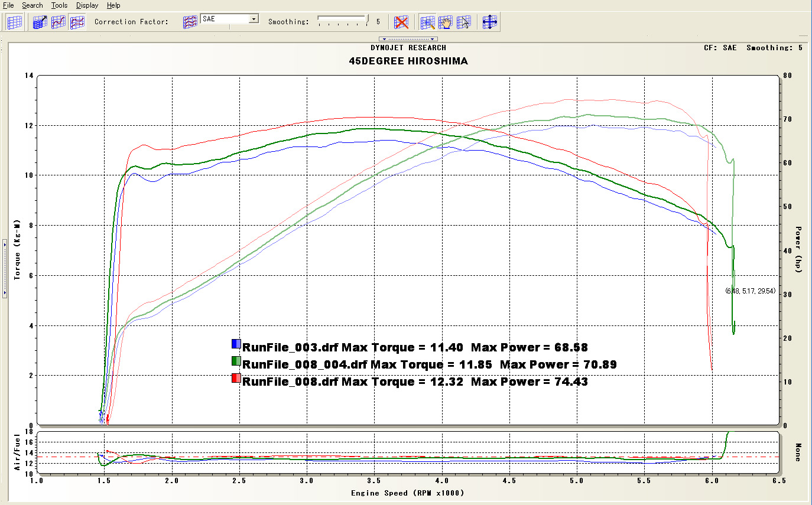Image resolution: width=812 pixels, height=505 pixels.
Task: Click the correction factor wavy graph icon
Action: pyautogui.click(x=190, y=22)
